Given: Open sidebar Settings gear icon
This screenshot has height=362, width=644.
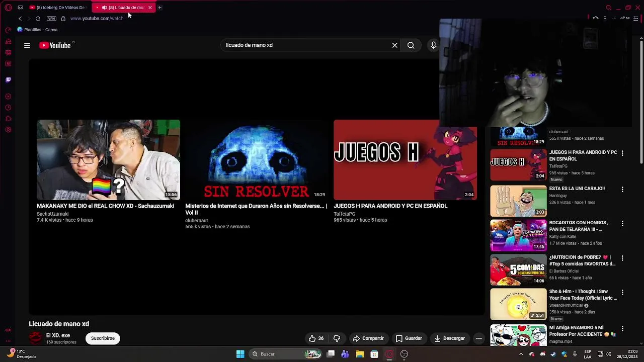Looking at the screenshot, I should 8,130.
